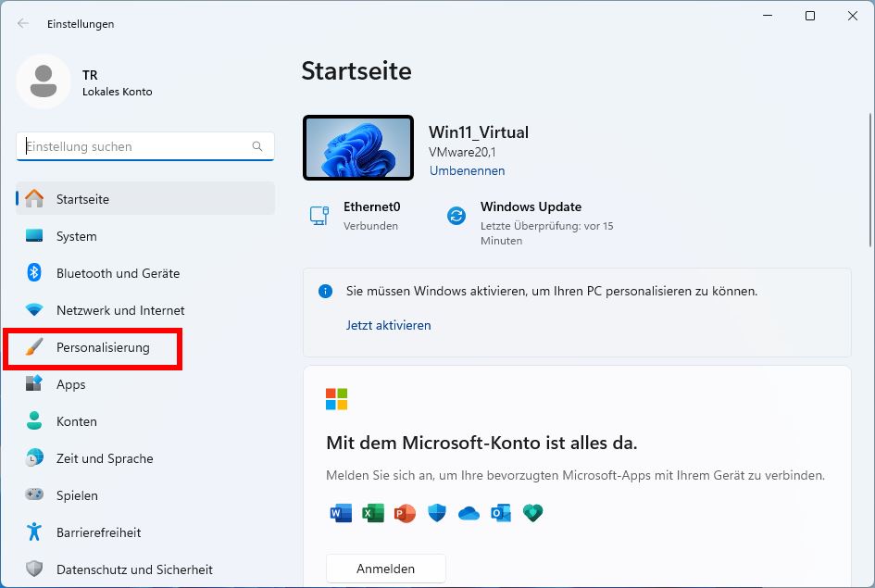This screenshot has width=875, height=588.
Task: Select the PowerPoint app icon
Action: click(405, 512)
